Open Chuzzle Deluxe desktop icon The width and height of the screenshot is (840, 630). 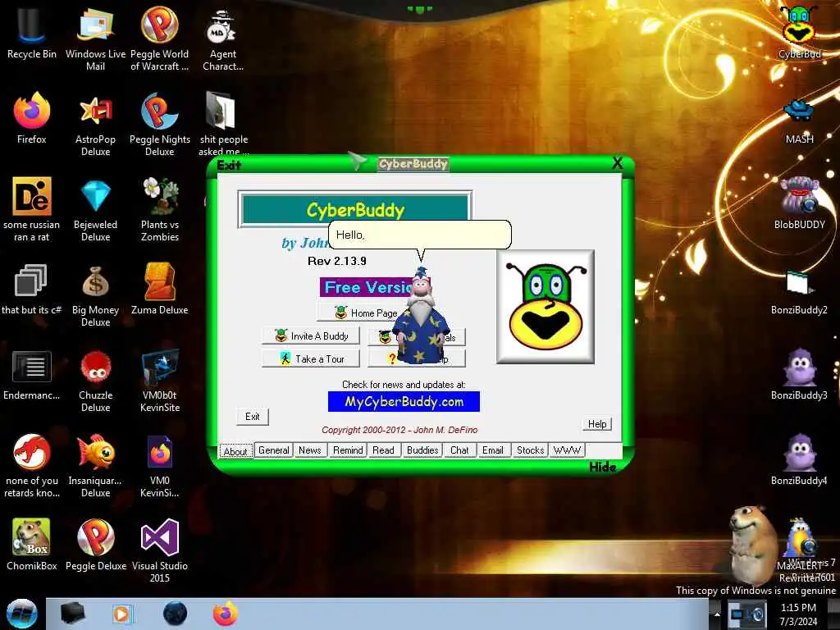95,381
